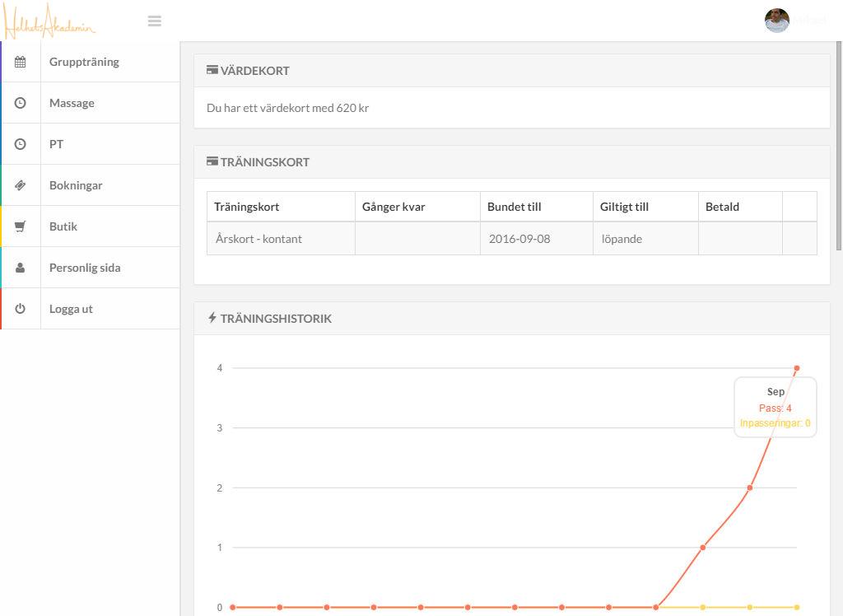Click the shopping cart icon beside Butik
The width and height of the screenshot is (843, 616).
(21, 226)
